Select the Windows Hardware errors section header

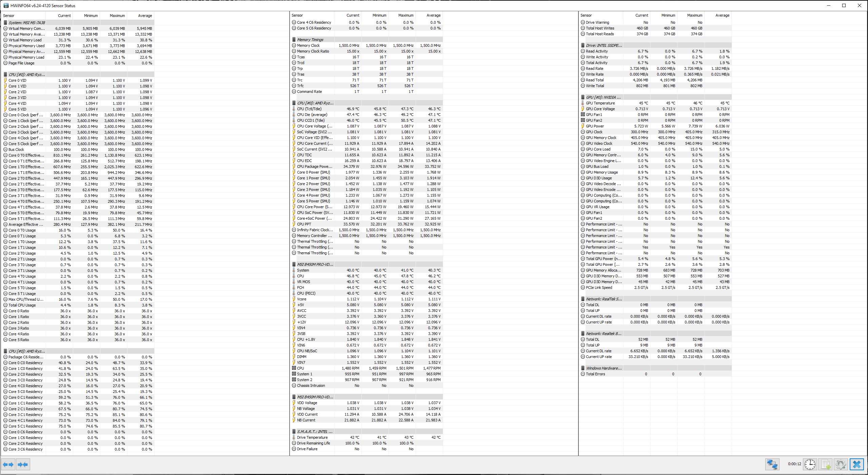click(x=604, y=368)
